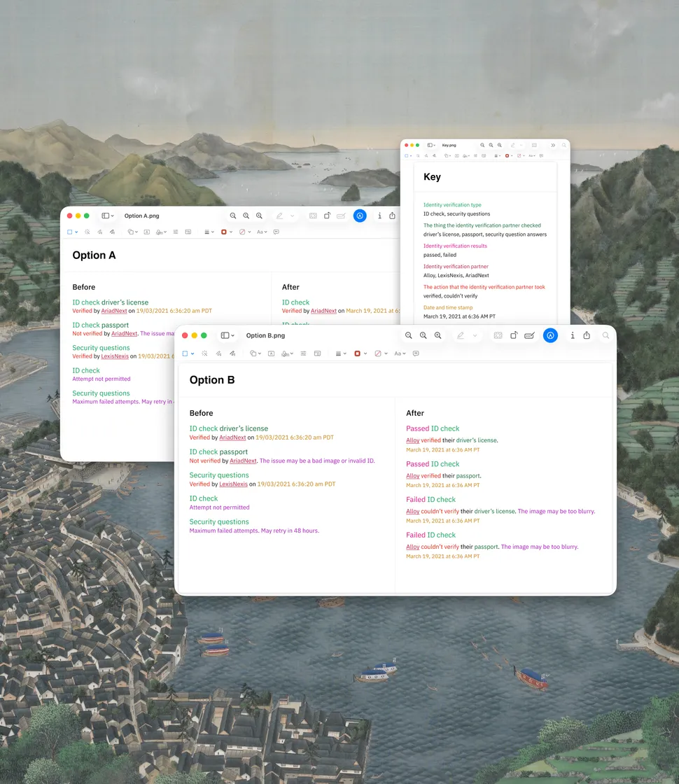Click rotate icon in Option A window
The image size is (679, 784).
[327, 216]
